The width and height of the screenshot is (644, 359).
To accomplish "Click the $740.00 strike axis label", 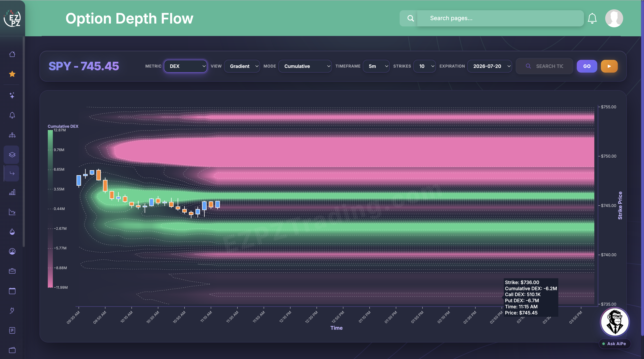I will 608,255.
